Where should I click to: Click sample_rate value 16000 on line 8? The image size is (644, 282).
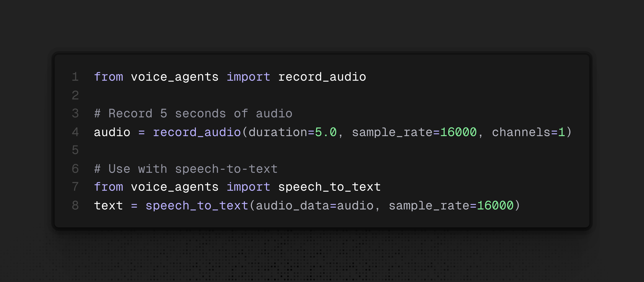[x=495, y=206]
